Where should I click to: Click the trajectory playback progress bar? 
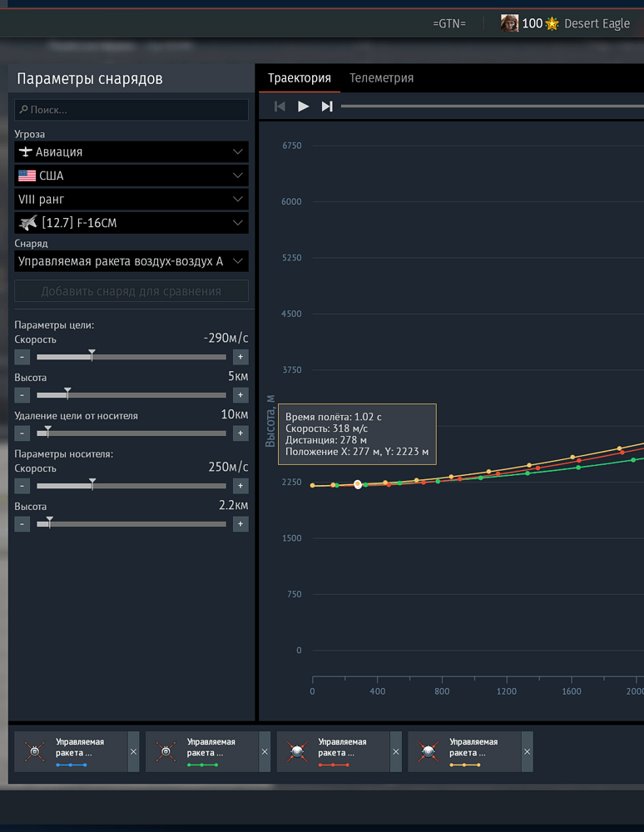[492, 106]
